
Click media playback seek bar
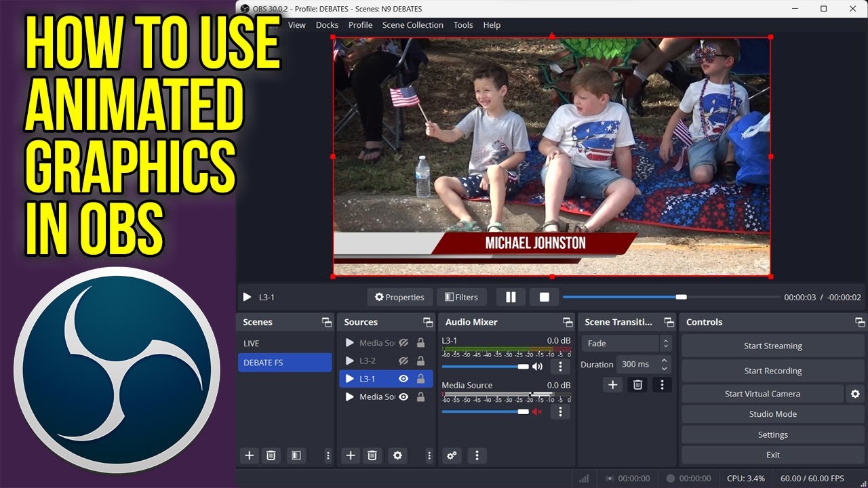tap(671, 297)
